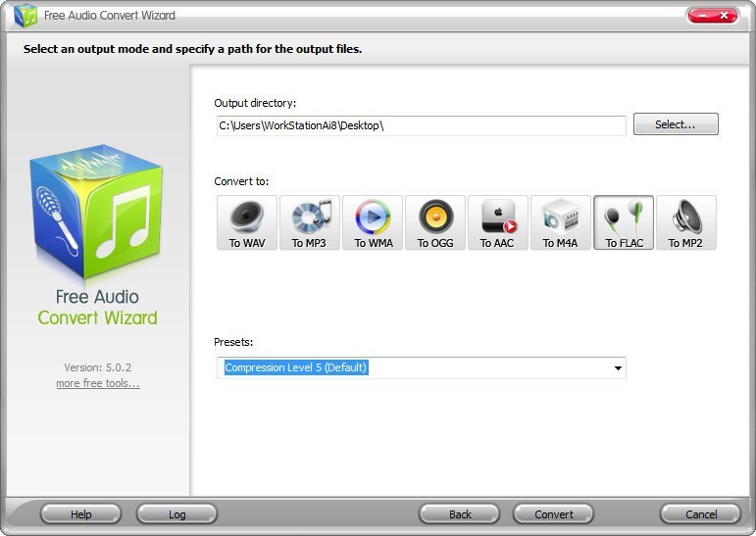Click the Output directory path field

(x=421, y=125)
